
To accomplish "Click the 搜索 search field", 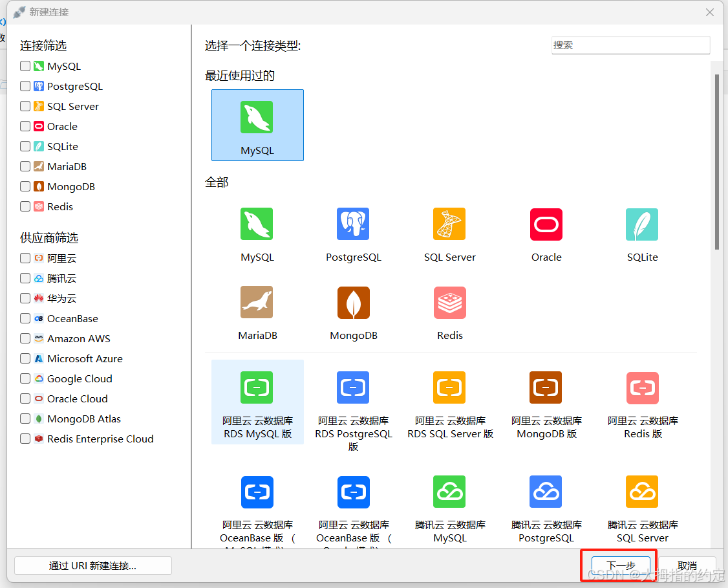I will coord(630,45).
